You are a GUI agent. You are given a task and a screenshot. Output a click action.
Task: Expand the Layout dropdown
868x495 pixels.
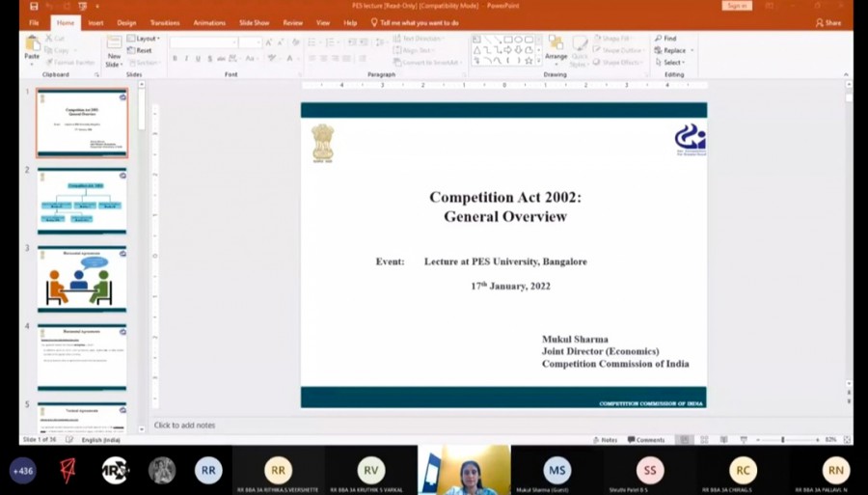click(x=147, y=39)
